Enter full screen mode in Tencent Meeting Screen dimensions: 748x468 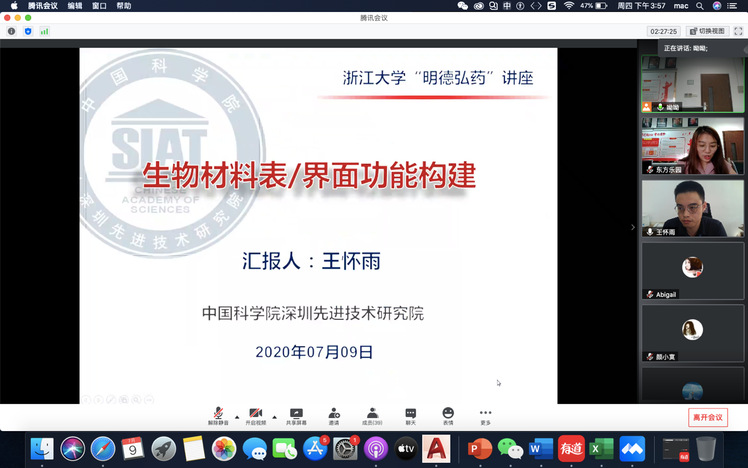point(738,31)
